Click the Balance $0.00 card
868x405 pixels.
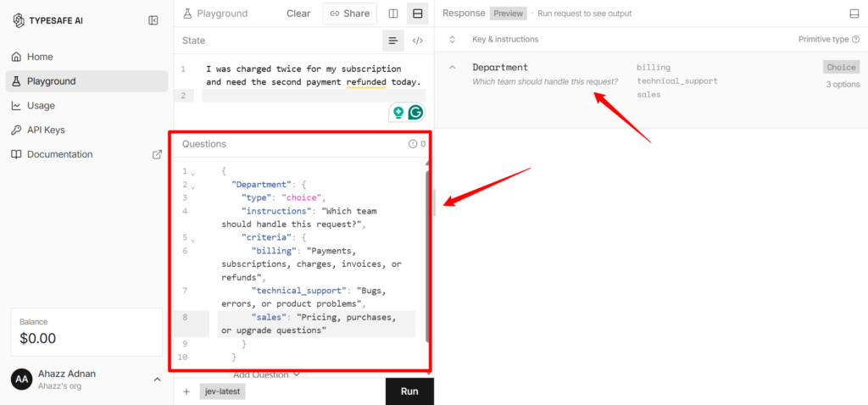tap(87, 332)
